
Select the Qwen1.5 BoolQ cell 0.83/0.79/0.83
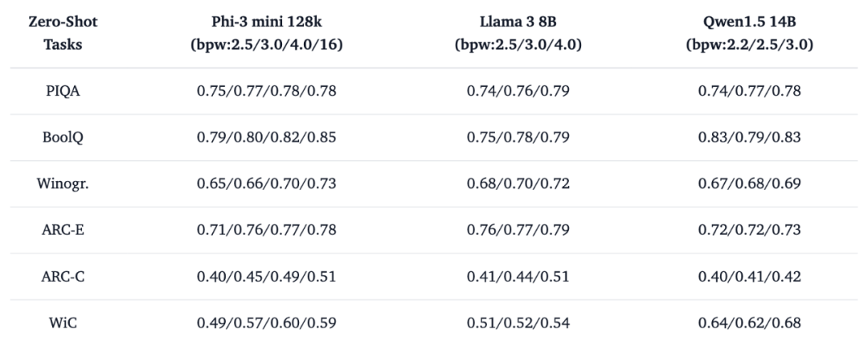(x=750, y=138)
